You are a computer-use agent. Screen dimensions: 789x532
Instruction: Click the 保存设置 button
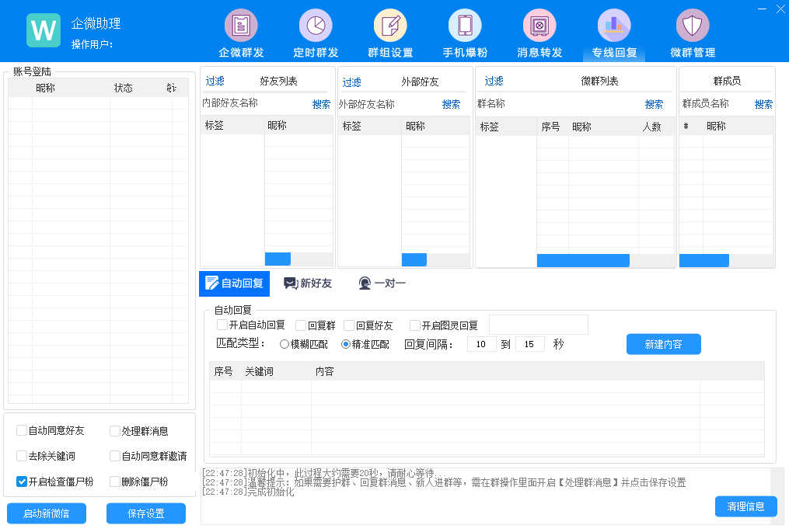click(146, 513)
